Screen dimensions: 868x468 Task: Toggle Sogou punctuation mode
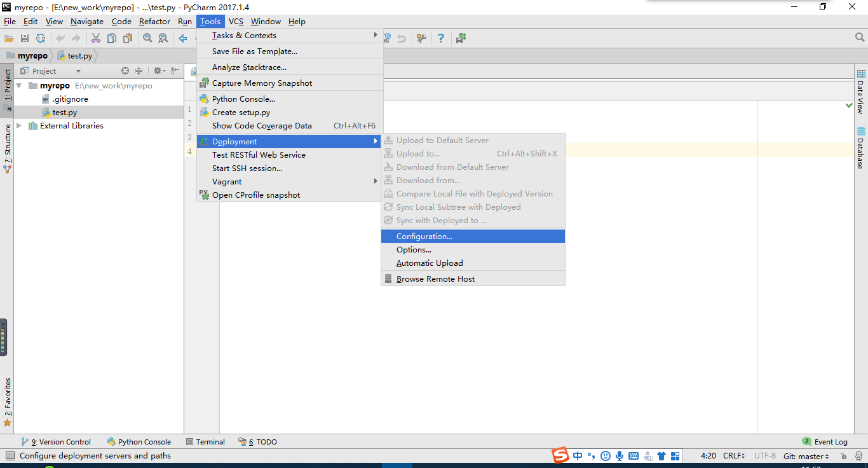(592, 456)
